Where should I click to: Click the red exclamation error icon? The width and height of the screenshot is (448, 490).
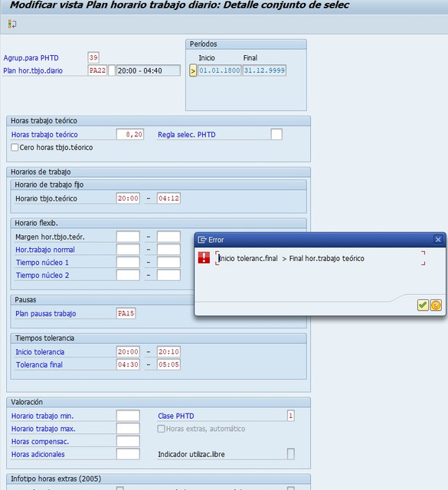[x=204, y=258]
